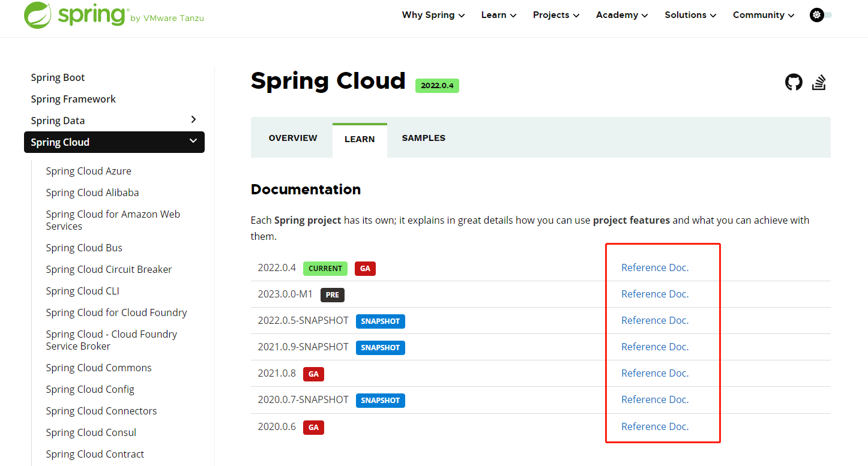Collapse the Spring Cloud sidebar section
The height and width of the screenshot is (466, 868).
tap(193, 142)
